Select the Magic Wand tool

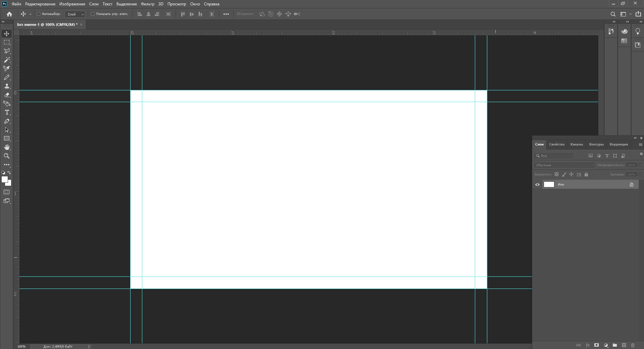coord(7,60)
